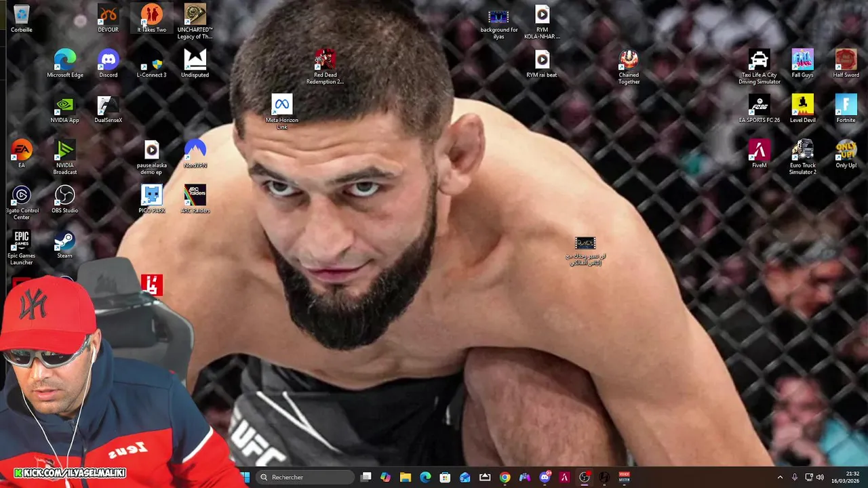
Task: Launch Google Chrome from the taskbar
Action: 505,477
